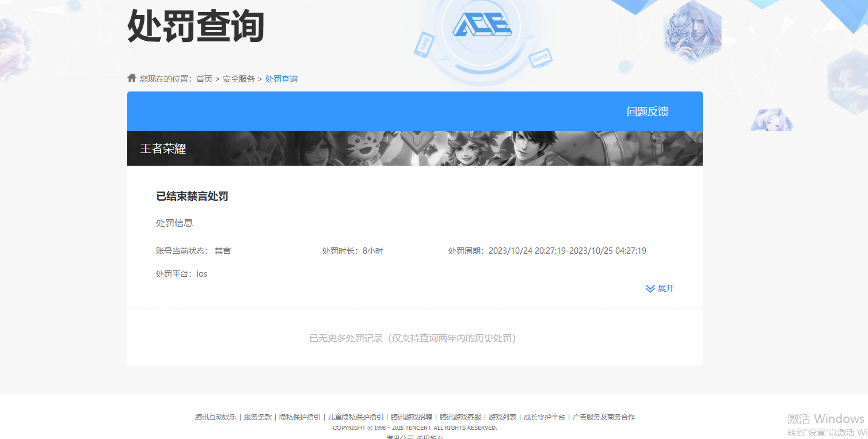Click the 王者荣耀 game banner title
Image resolution: width=868 pixels, height=439 pixels.
pyautogui.click(x=163, y=148)
